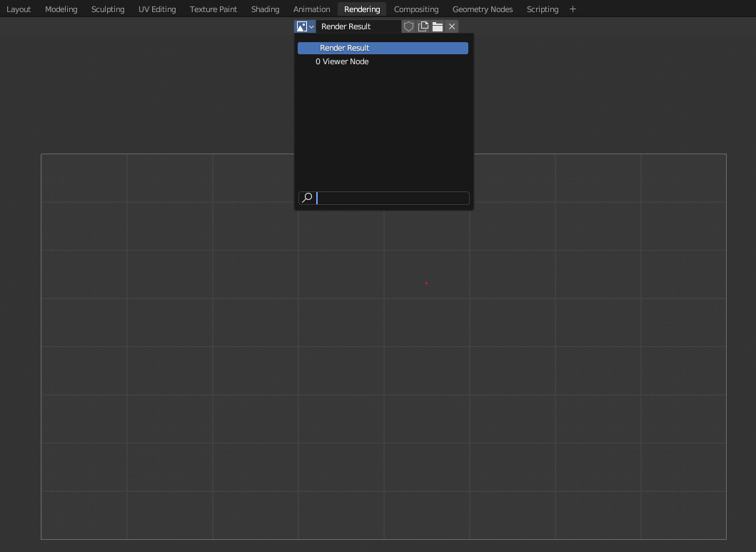Switch to the Shading tab

point(265,9)
